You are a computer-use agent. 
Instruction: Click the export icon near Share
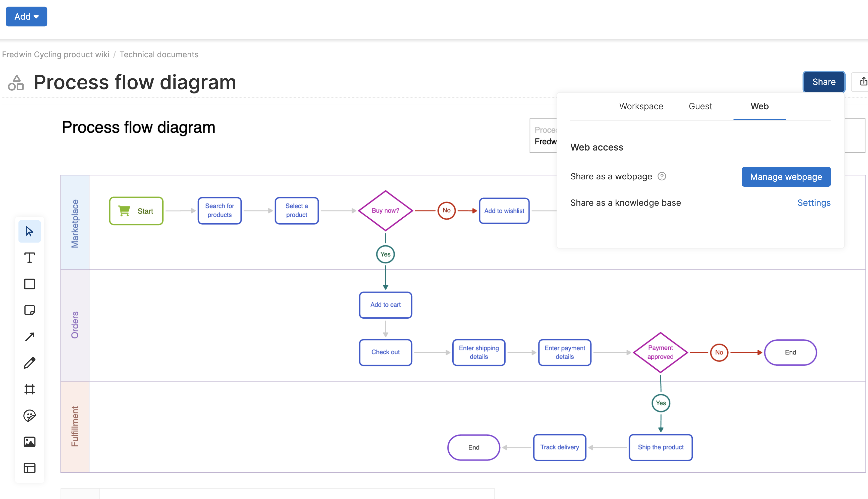pos(863,82)
